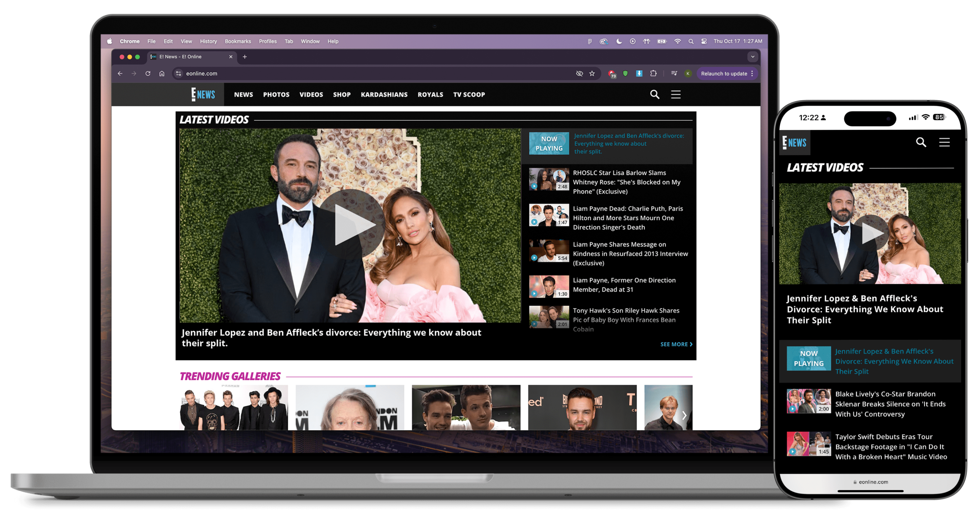Click the TRENDING GALLERIES heading
The height and width of the screenshot is (516, 980).
pyautogui.click(x=230, y=376)
